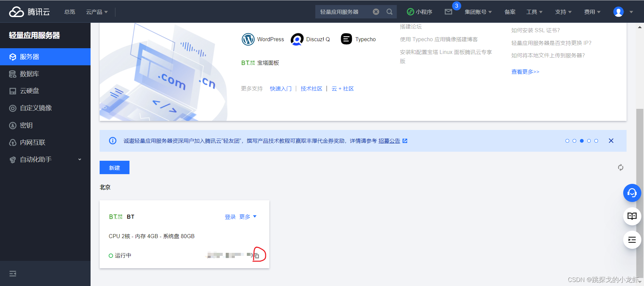Open 云硬盘 in the sidebar

pos(45,91)
